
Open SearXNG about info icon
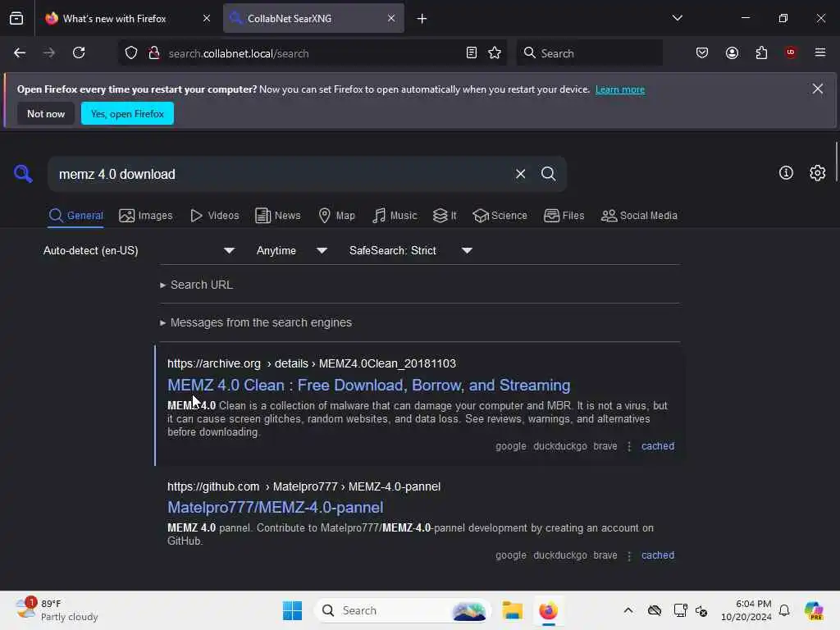coord(786,172)
